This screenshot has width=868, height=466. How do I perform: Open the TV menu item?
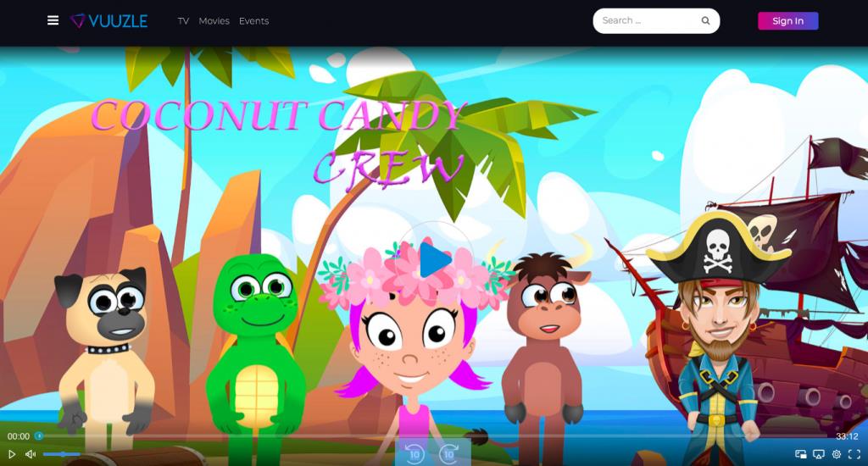(183, 21)
